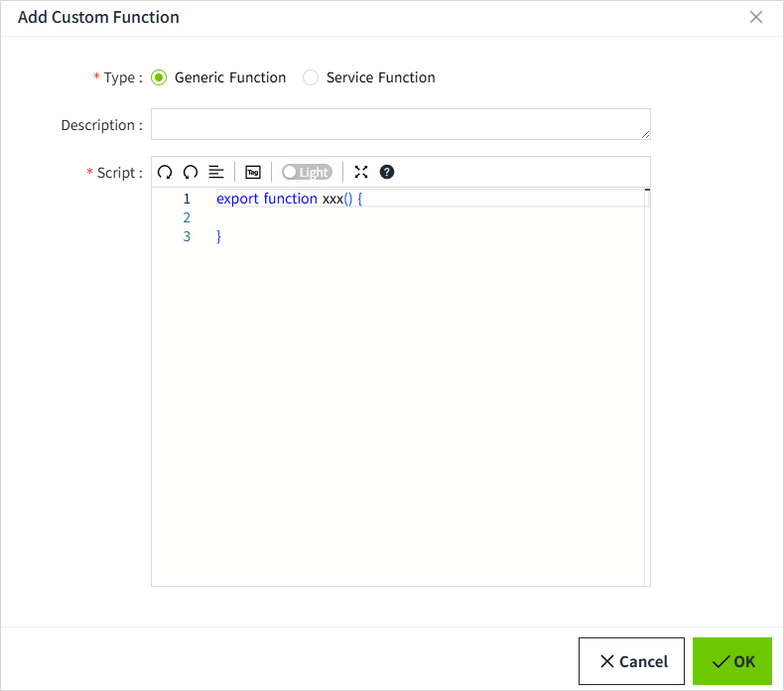Close the Add Custom Function dialog
Viewport: 784px width, 691px height.
(x=756, y=17)
